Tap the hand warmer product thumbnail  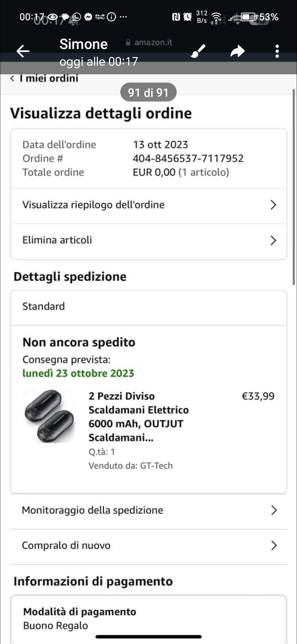[50, 416]
